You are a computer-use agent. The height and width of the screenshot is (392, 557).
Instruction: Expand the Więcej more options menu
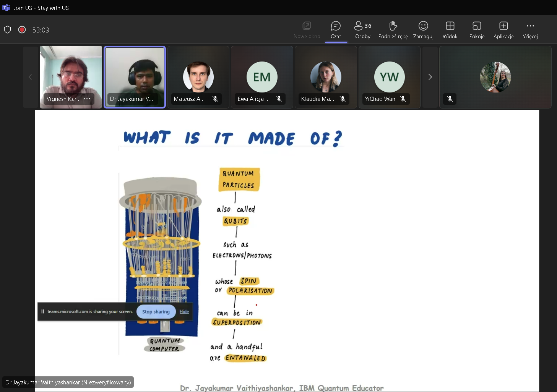530,30
